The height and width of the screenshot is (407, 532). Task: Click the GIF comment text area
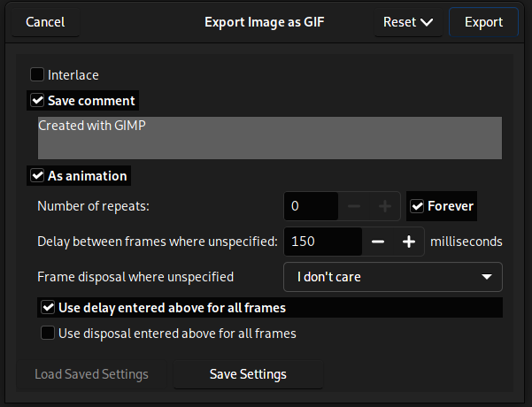click(x=269, y=138)
